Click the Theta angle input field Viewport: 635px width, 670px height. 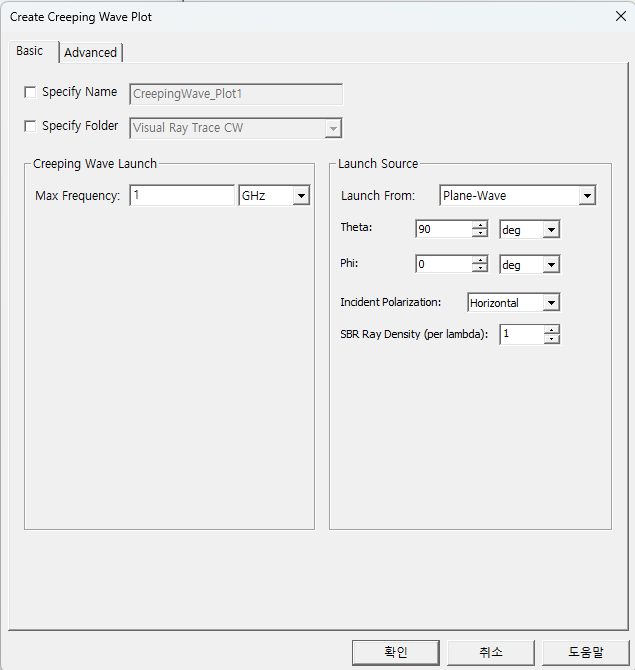[x=443, y=230]
